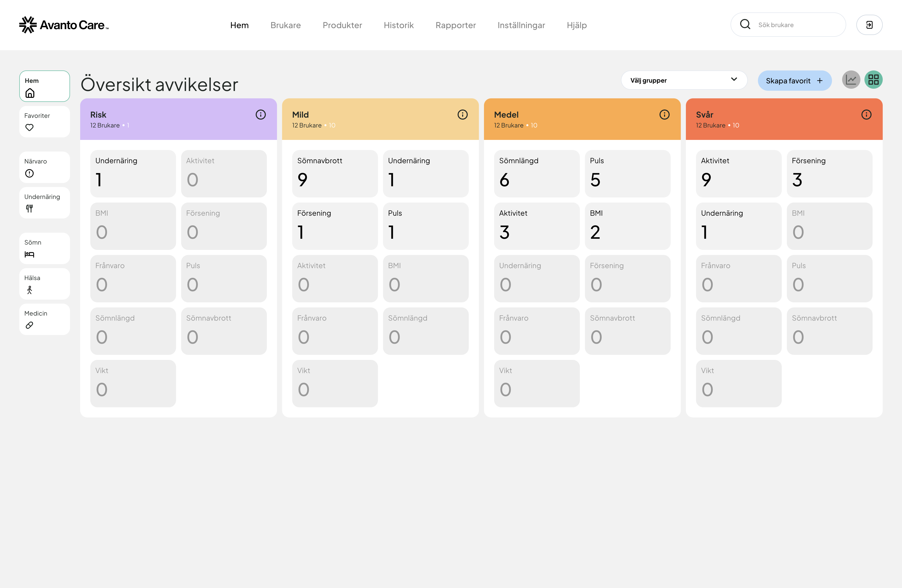
Task: Click the Närvaro alert icon
Action: pyautogui.click(x=29, y=173)
